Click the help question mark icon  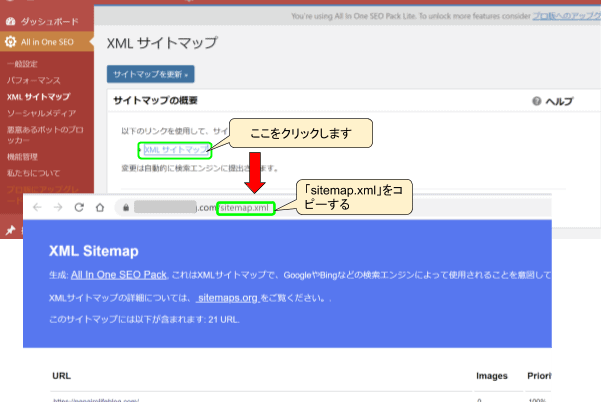point(537,102)
